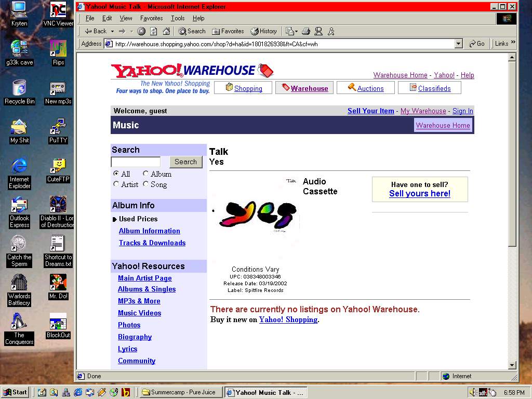Open the Album Information link
The height and width of the screenshot is (399, 532).
click(149, 231)
